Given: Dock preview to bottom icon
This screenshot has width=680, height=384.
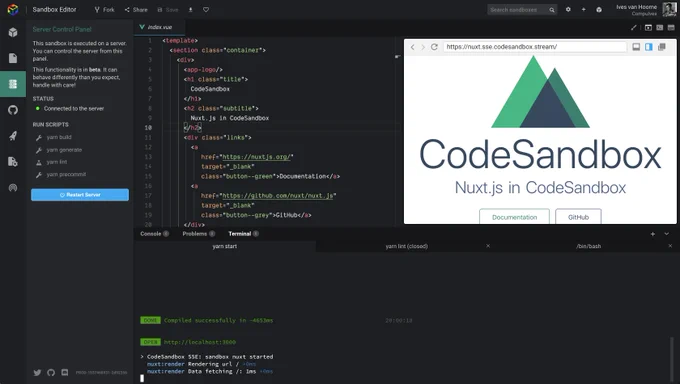Looking at the screenshot, I should click(x=636, y=47).
